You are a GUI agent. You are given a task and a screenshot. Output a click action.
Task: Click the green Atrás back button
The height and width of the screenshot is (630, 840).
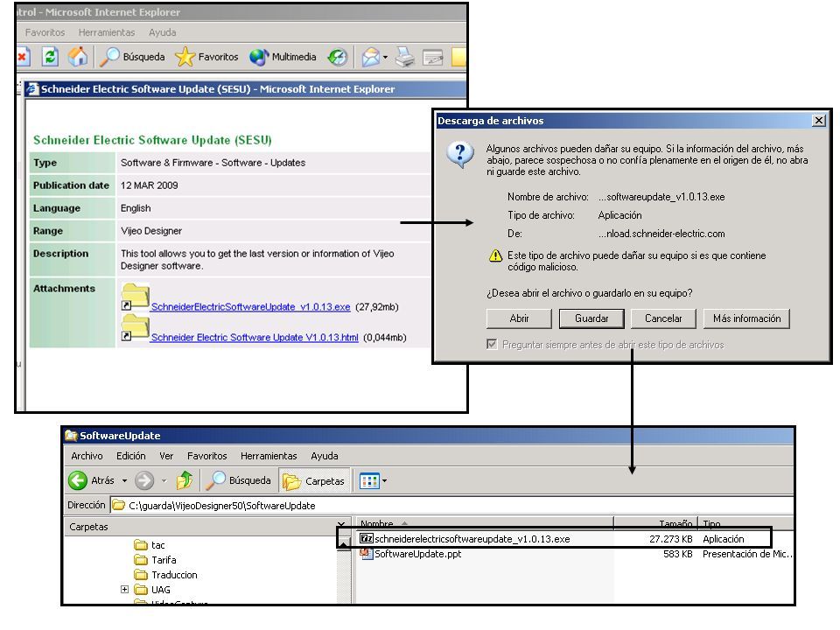(x=92, y=480)
